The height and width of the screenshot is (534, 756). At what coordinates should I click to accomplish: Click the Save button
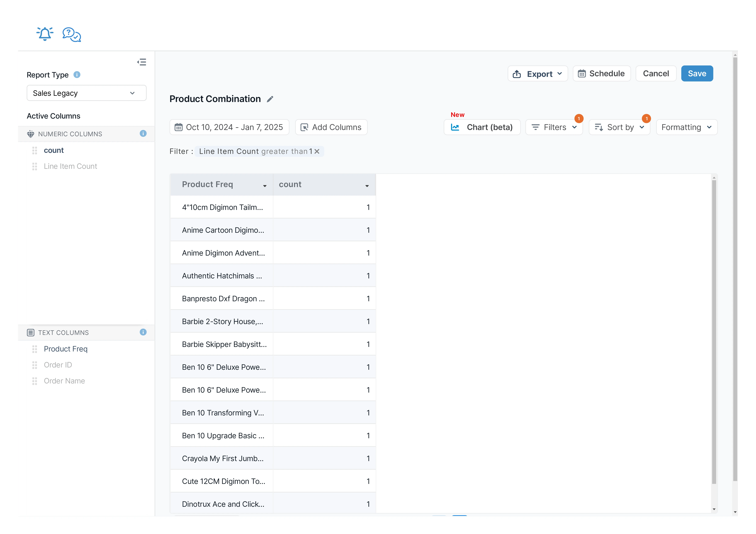coord(697,74)
